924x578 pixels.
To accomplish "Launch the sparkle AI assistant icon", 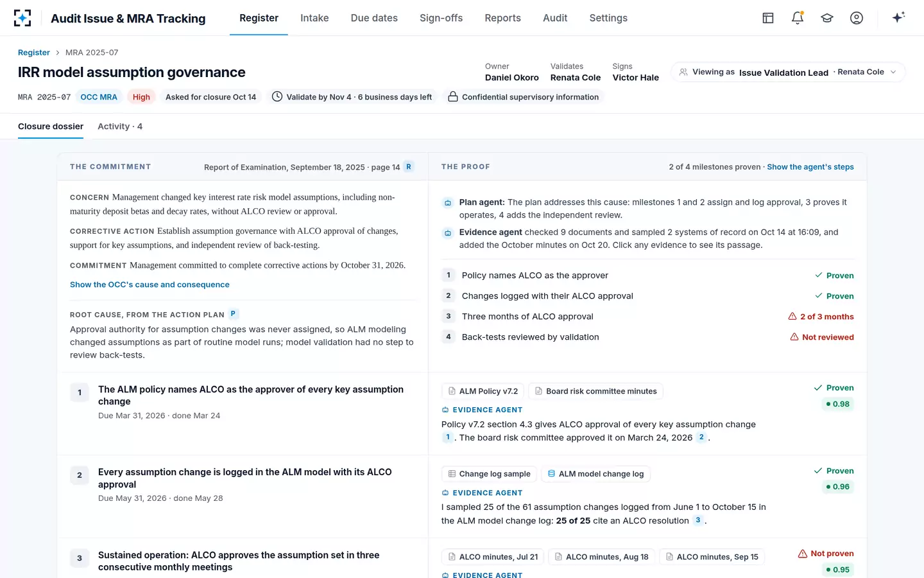I will [898, 17].
